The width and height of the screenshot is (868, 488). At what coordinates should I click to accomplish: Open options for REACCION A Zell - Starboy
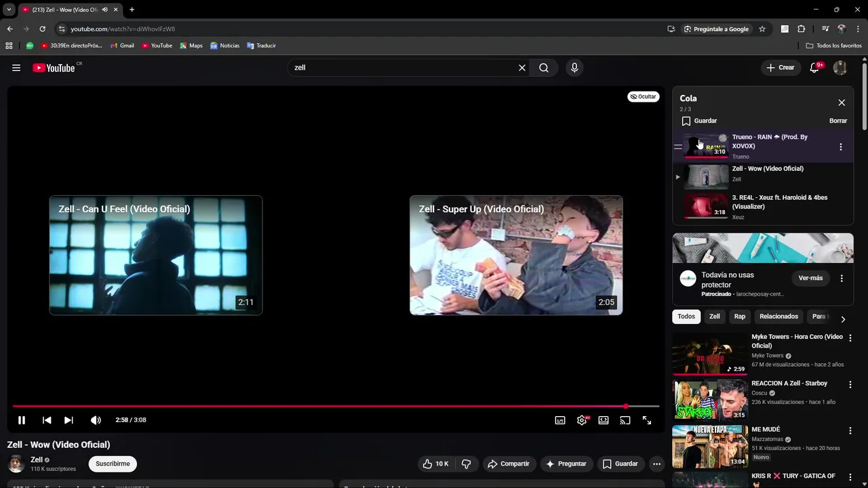click(850, 384)
